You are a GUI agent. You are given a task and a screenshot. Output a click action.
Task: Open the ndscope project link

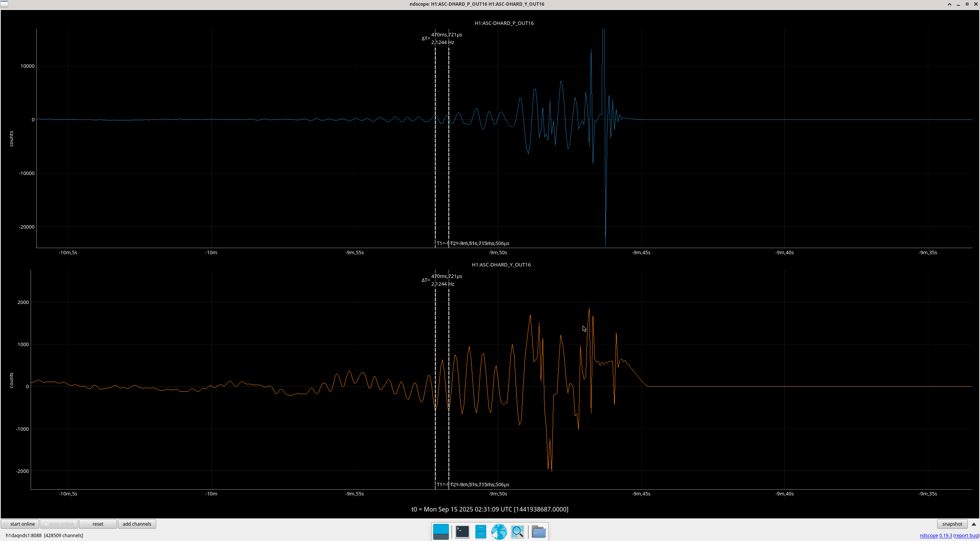tap(928, 536)
